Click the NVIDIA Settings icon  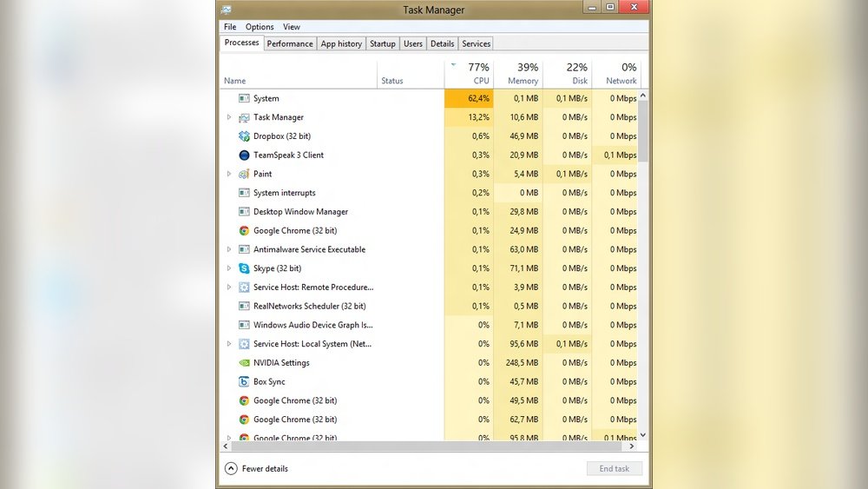pyautogui.click(x=244, y=363)
